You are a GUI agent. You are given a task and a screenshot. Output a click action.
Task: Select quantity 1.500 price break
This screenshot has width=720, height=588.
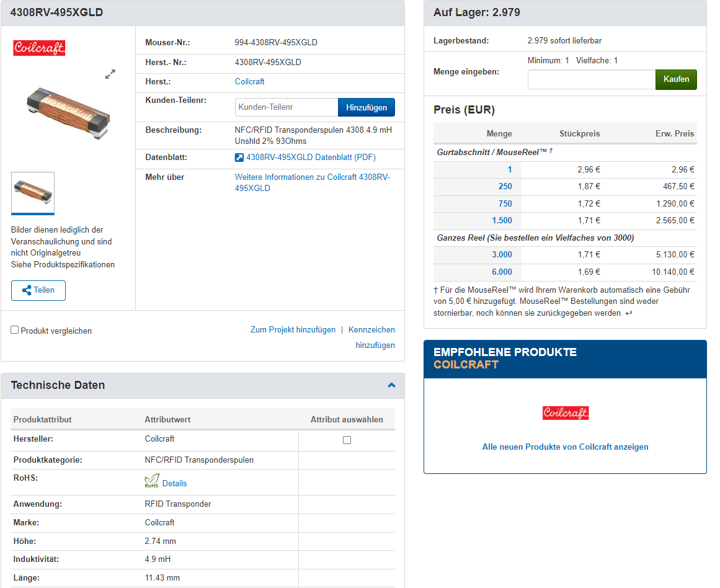click(x=502, y=221)
